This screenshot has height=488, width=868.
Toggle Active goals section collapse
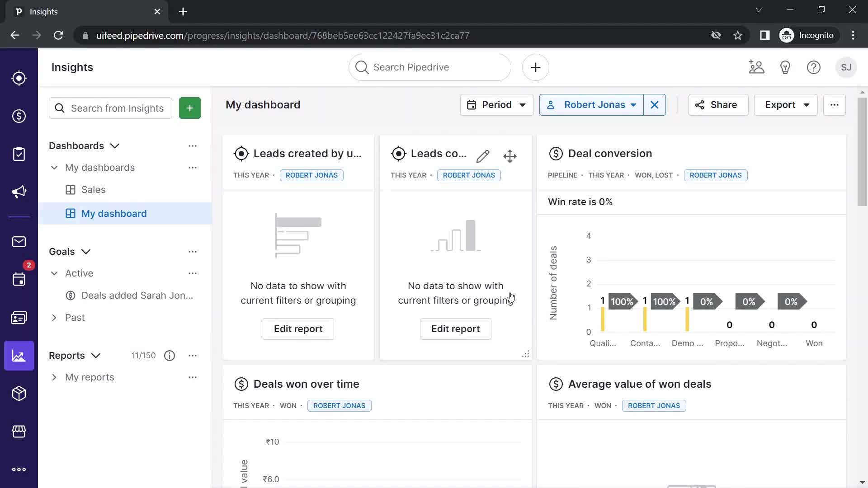(54, 273)
